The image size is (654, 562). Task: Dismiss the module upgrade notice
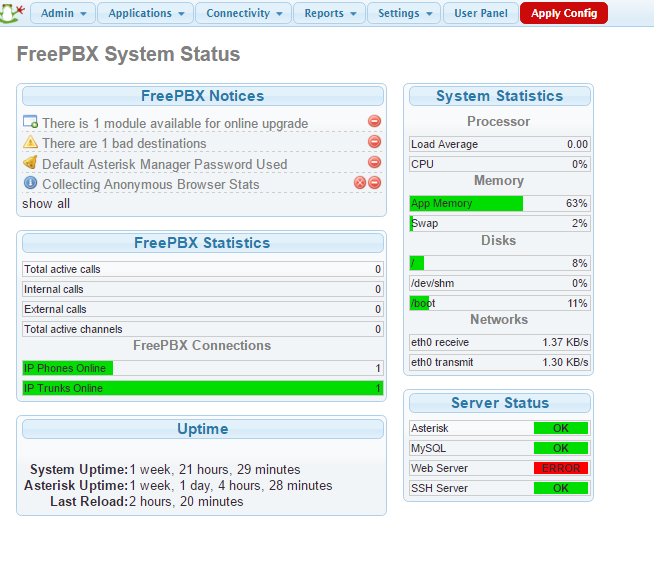pyautogui.click(x=375, y=121)
